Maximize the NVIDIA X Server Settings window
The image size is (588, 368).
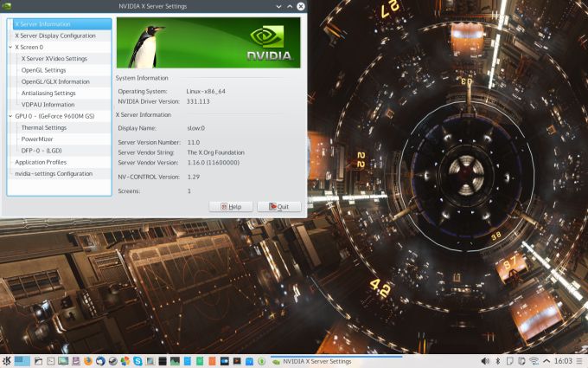(x=290, y=6)
